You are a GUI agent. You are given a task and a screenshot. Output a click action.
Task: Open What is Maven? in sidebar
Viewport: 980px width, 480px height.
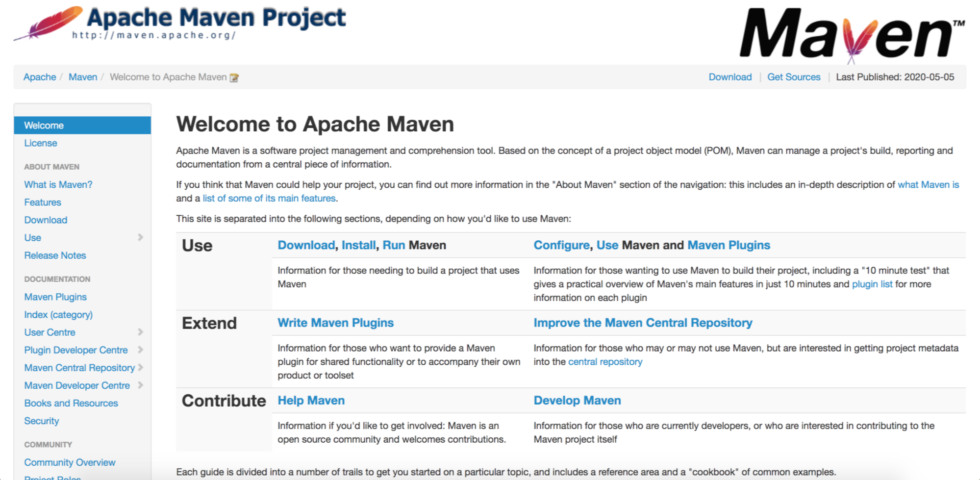[x=58, y=184]
